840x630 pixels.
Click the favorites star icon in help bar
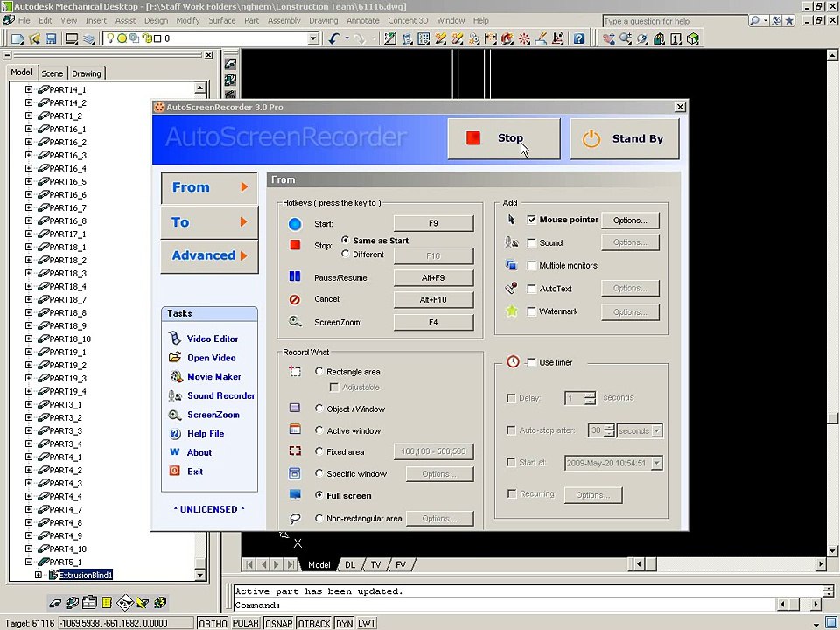789,21
